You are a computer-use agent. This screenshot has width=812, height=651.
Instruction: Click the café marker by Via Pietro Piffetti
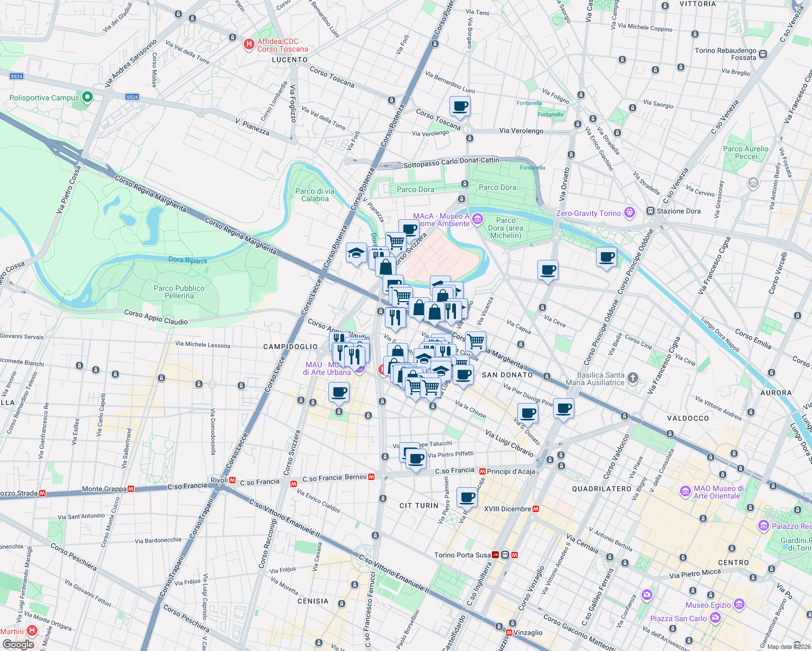(416, 459)
